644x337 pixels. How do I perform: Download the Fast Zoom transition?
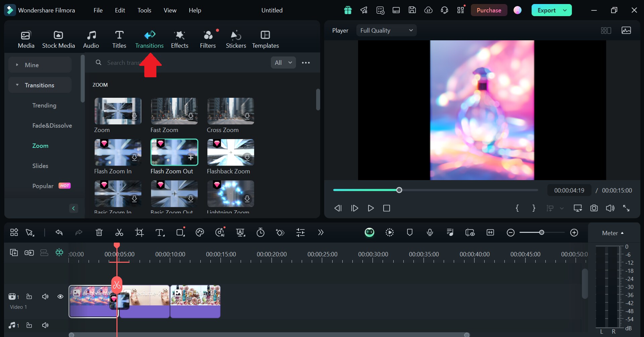pos(191,116)
